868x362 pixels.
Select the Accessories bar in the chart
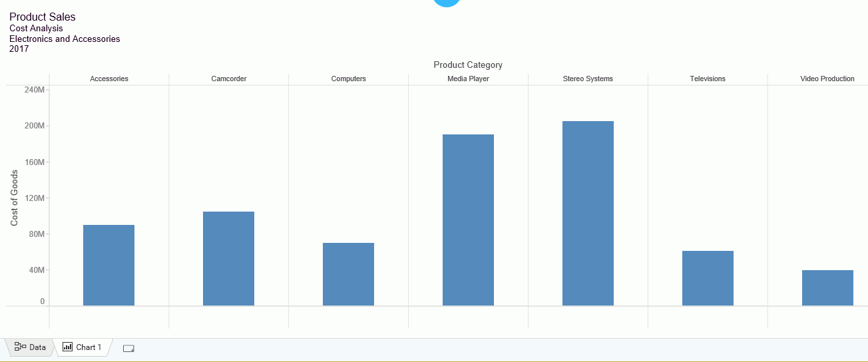click(x=108, y=266)
